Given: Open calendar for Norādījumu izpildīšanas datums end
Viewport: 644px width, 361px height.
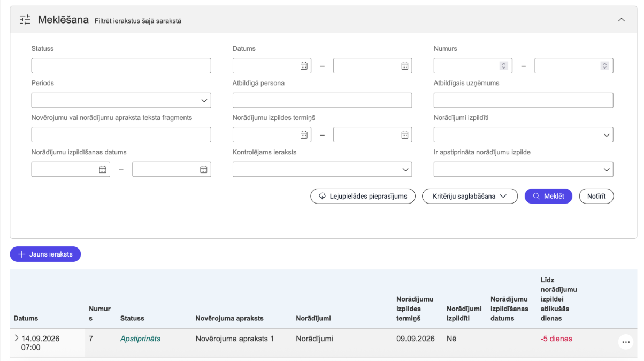Looking at the screenshot, I should [204, 169].
